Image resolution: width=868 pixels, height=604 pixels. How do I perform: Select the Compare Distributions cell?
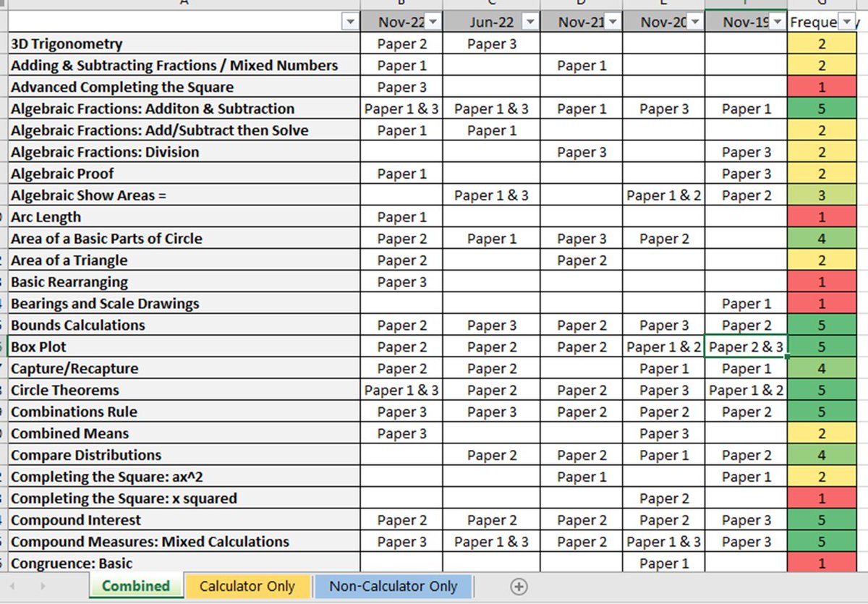184,456
